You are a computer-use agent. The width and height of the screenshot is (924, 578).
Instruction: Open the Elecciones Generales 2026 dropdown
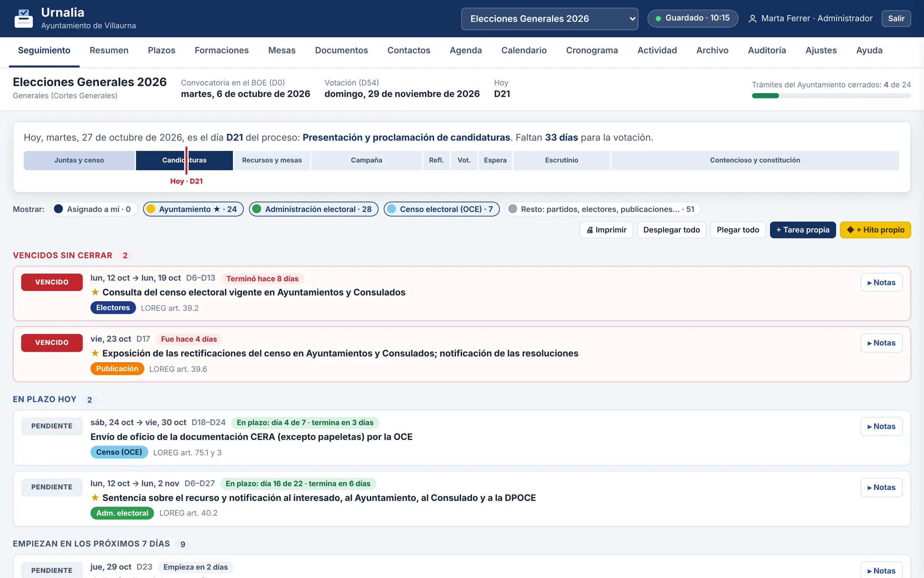[549, 19]
